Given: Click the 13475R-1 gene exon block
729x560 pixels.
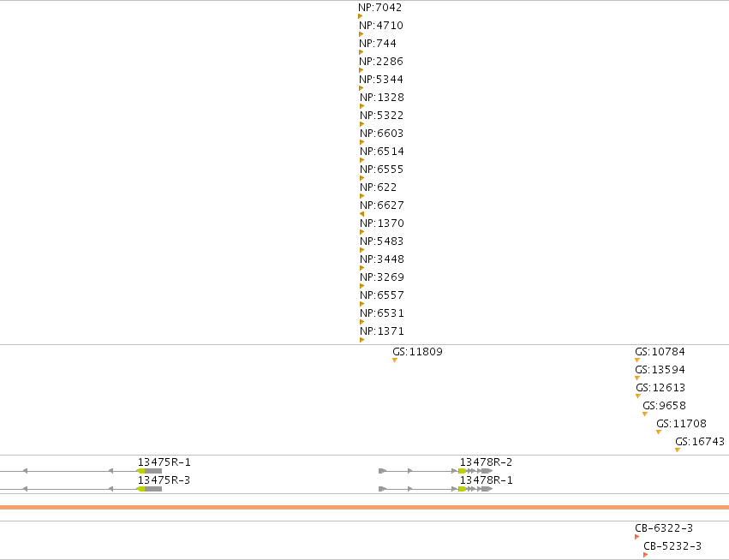Looking at the screenshot, I should tap(150, 471).
